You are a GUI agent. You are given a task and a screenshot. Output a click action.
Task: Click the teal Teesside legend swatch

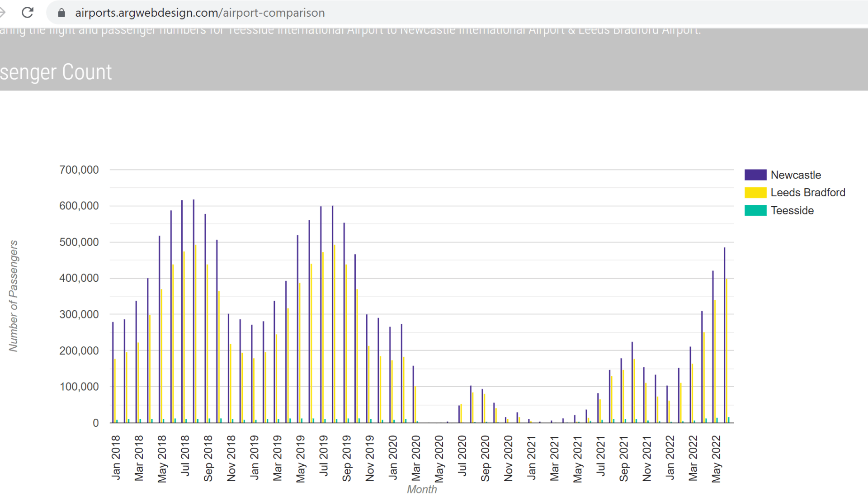pyautogui.click(x=755, y=211)
